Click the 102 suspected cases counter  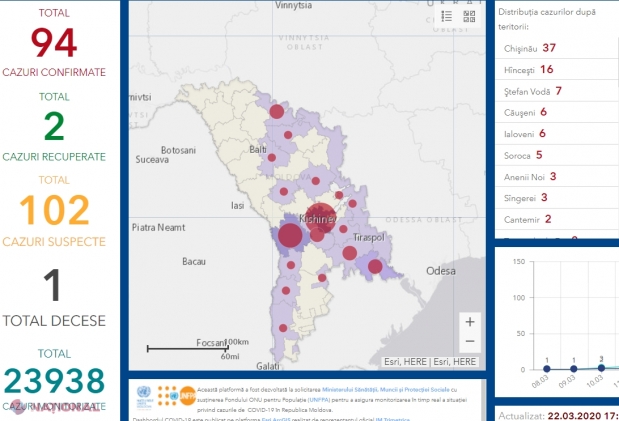[54, 210]
